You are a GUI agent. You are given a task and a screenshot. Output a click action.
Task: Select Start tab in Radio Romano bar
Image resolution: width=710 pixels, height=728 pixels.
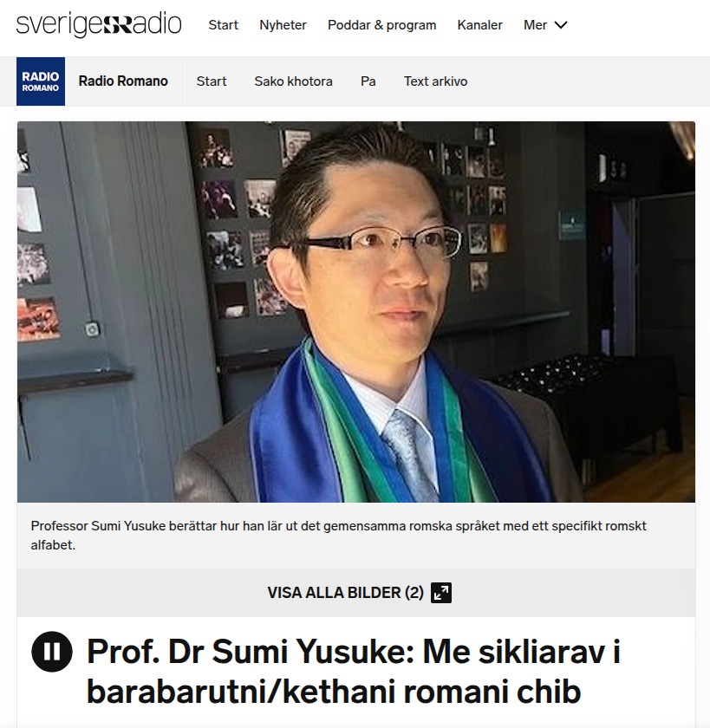coord(212,81)
